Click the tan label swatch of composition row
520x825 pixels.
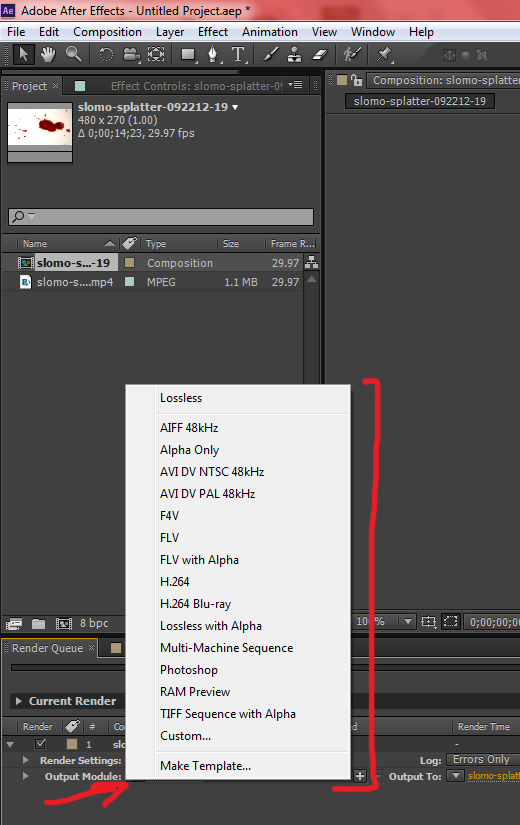129,262
